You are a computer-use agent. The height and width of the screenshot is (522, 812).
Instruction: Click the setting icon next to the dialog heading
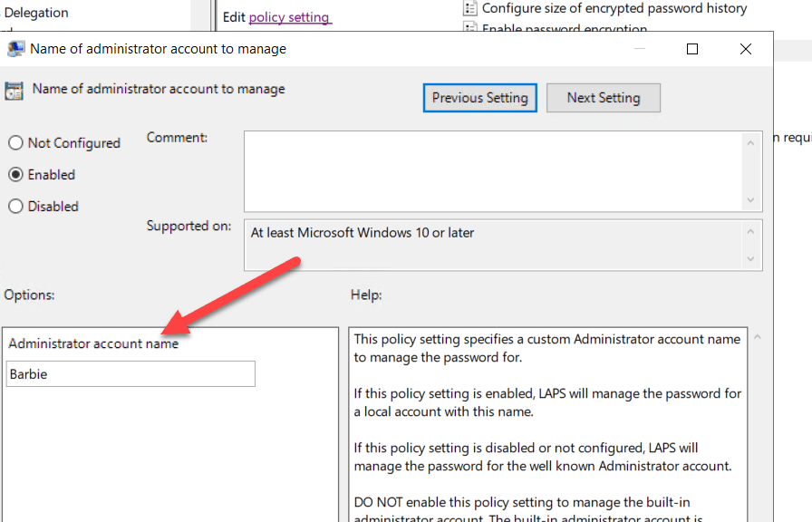pos(16,89)
